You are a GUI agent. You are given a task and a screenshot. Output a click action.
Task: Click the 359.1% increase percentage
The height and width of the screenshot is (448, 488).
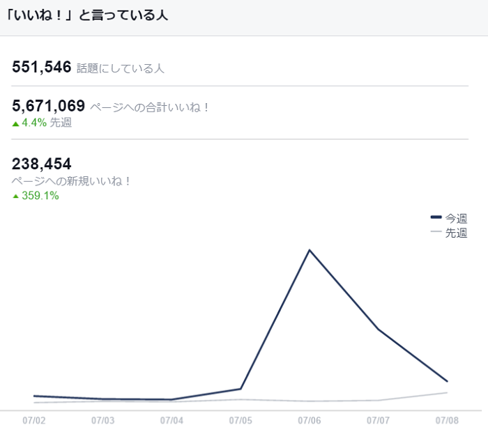click(x=40, y=196)
